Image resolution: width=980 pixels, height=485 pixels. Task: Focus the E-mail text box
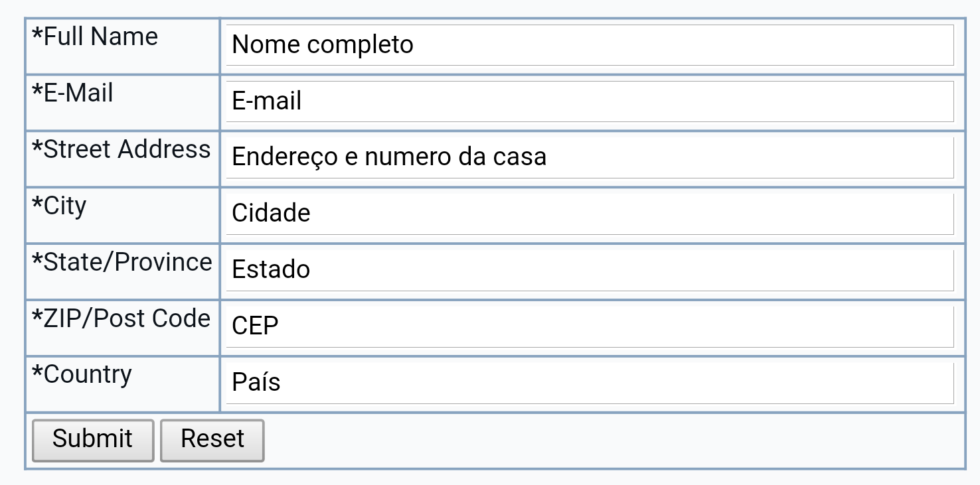tap(590, 102)
